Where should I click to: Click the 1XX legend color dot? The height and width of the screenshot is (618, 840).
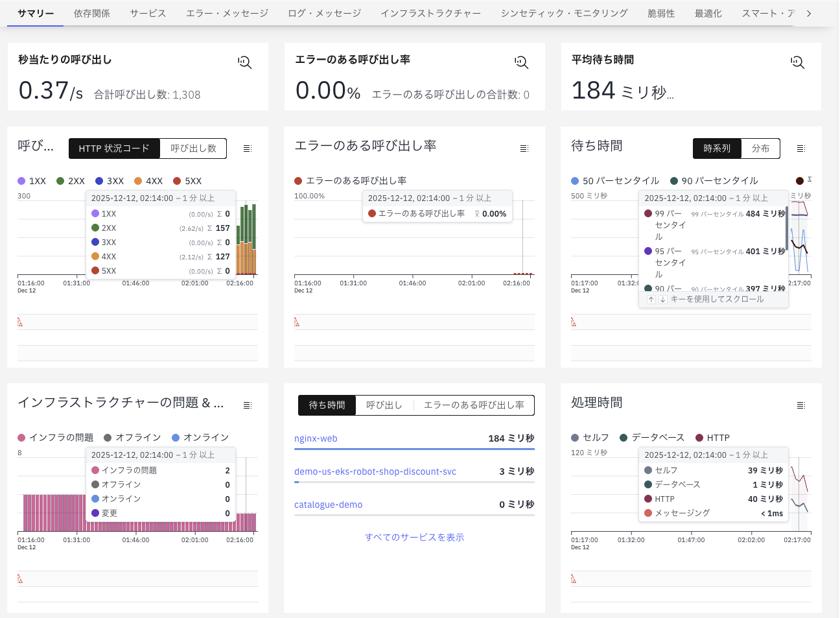[21, 181]
